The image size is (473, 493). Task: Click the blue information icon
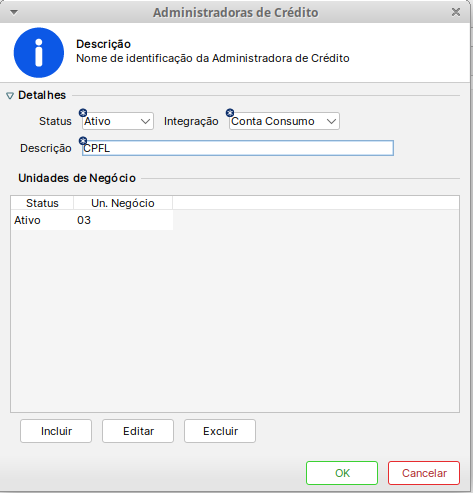click(x=39, y=53)
